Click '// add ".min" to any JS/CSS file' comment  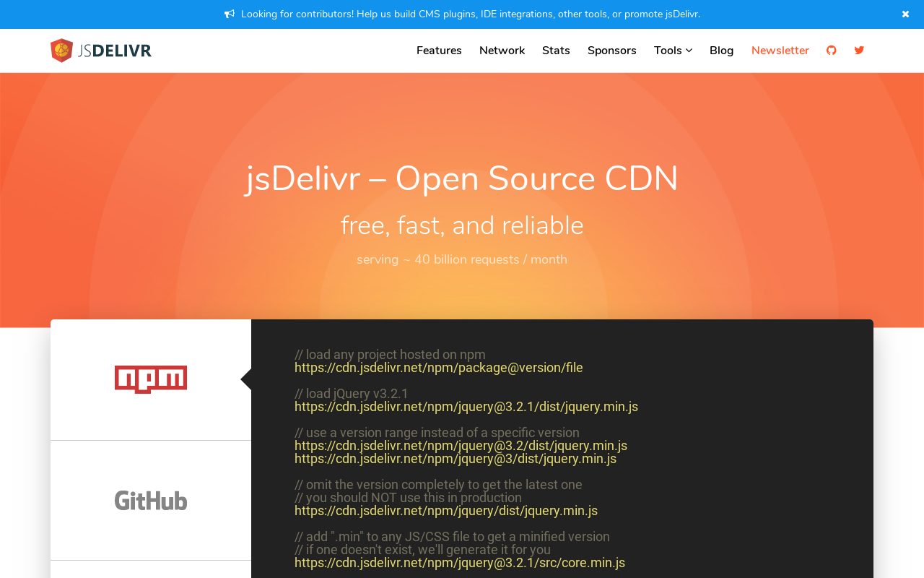(452, 537)
